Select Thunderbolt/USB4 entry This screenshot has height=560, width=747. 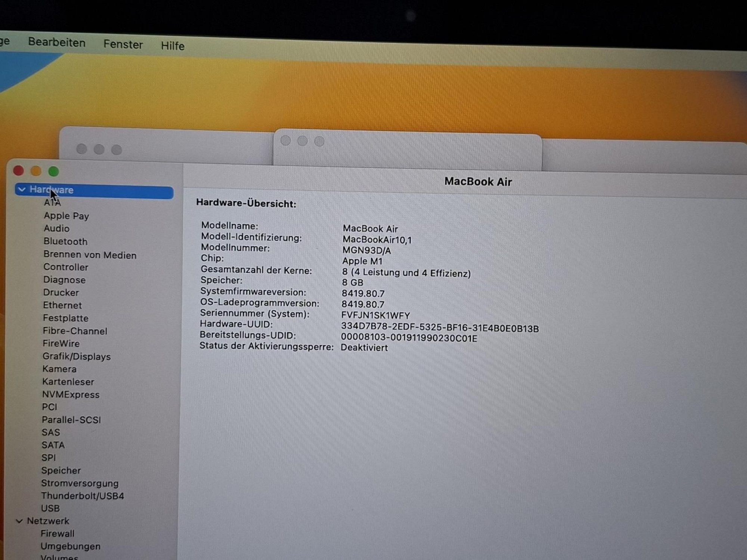coord(83,496)
